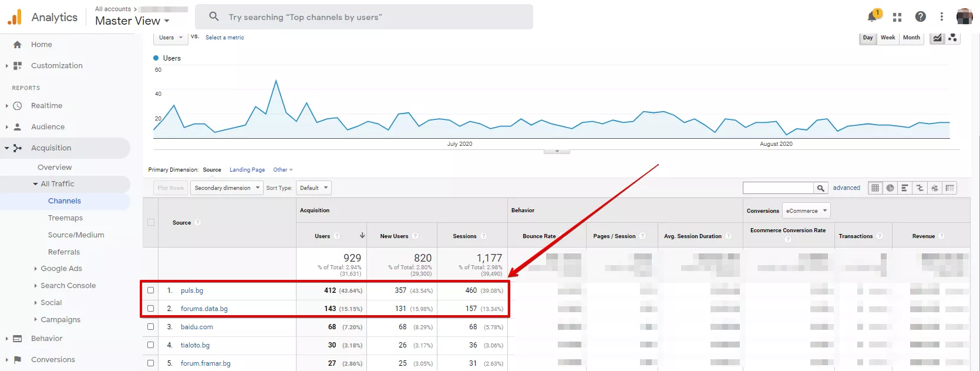This screenshot has width=980, height=371.
Task: Open the help question mark icon
Action: tap(920, 16)
